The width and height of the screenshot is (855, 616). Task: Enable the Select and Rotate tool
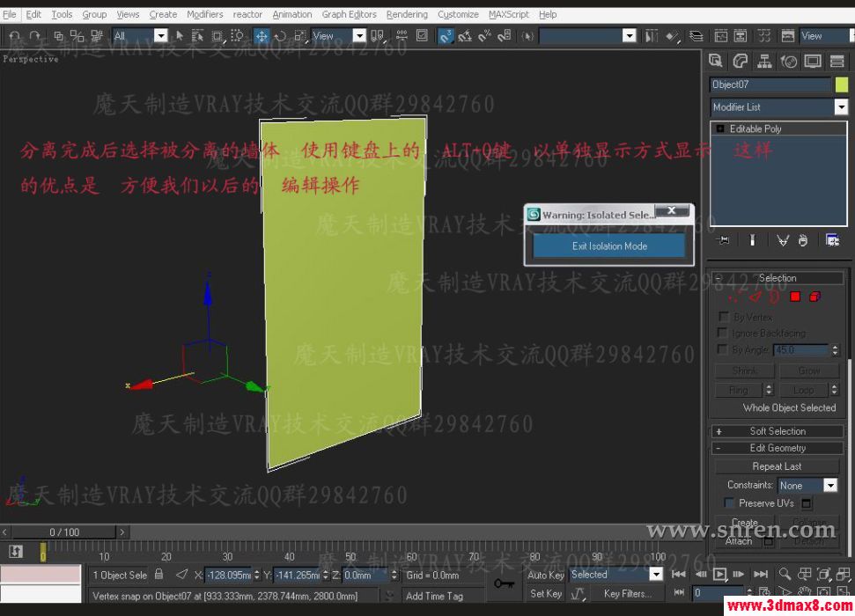[x=280, y=35]
